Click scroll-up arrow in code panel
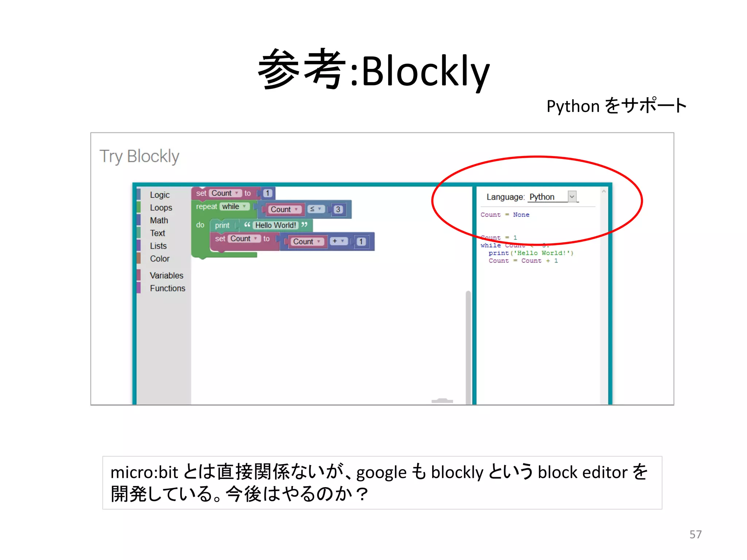 click(604, 191)
